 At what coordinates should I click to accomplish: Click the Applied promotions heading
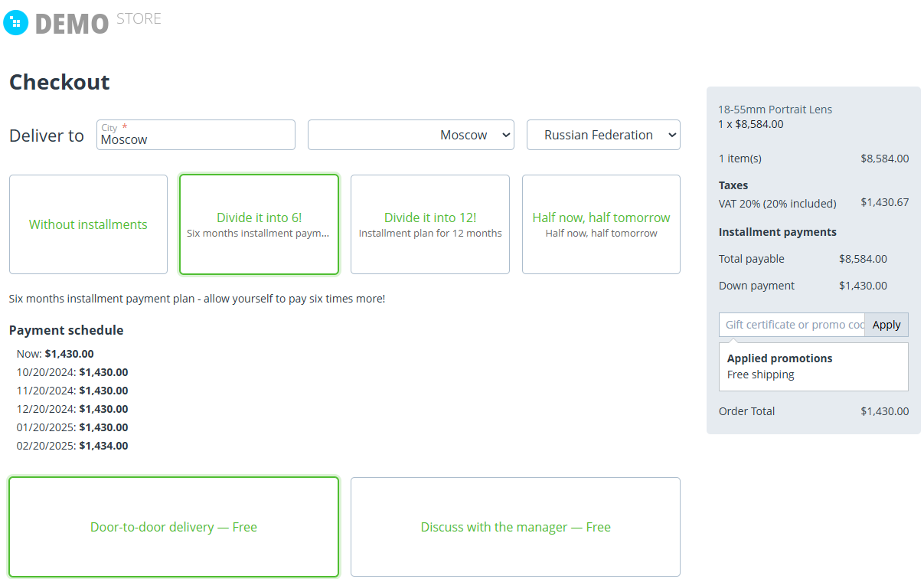[x=779, y=358]
